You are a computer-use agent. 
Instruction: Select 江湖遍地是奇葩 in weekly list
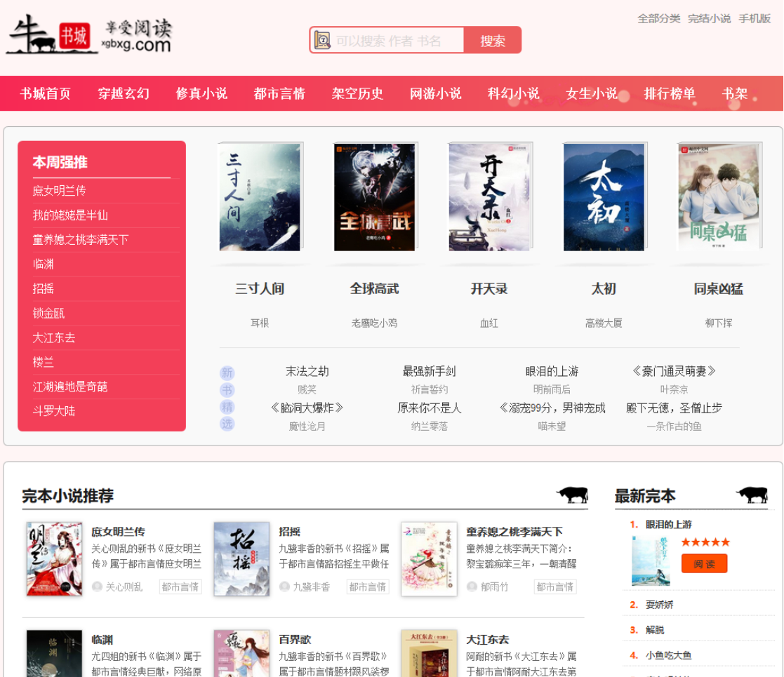click(69, 387)
